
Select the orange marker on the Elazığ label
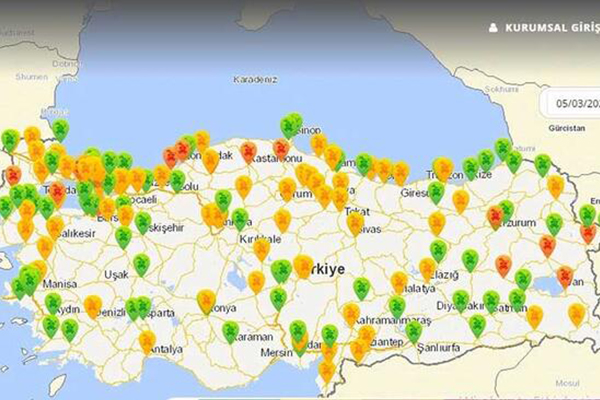[x=427, y=269]
